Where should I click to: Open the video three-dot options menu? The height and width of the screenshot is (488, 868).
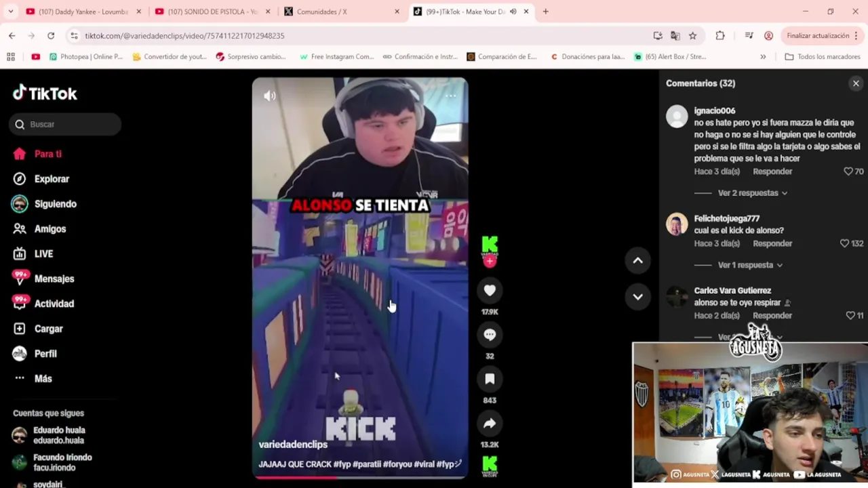pos(450,96)
